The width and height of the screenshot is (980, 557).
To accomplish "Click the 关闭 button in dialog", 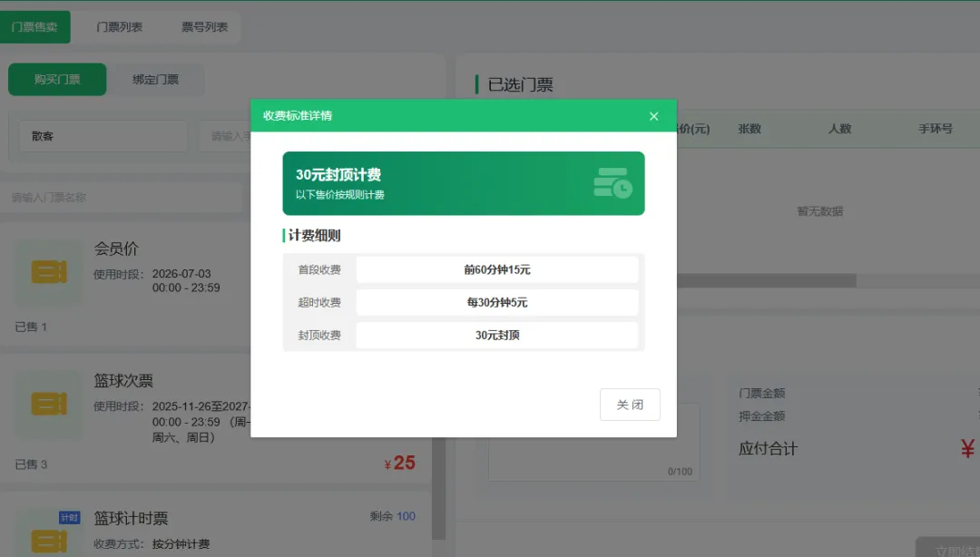I will 630,405.
